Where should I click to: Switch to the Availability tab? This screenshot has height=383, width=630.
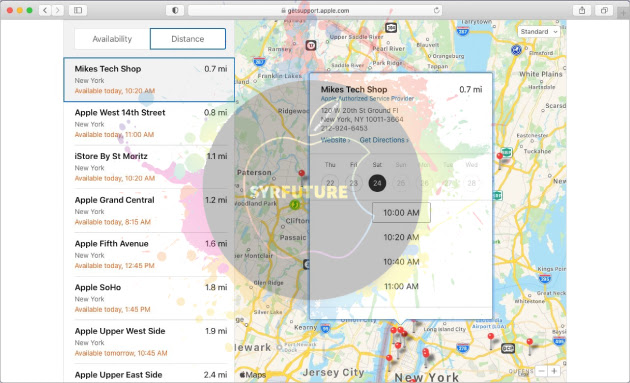[112, 39]
